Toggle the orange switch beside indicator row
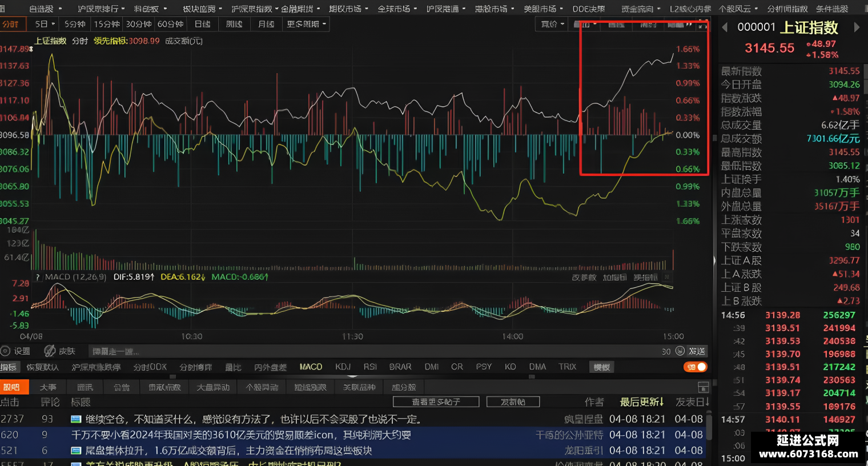 click(x=696, y=367)
